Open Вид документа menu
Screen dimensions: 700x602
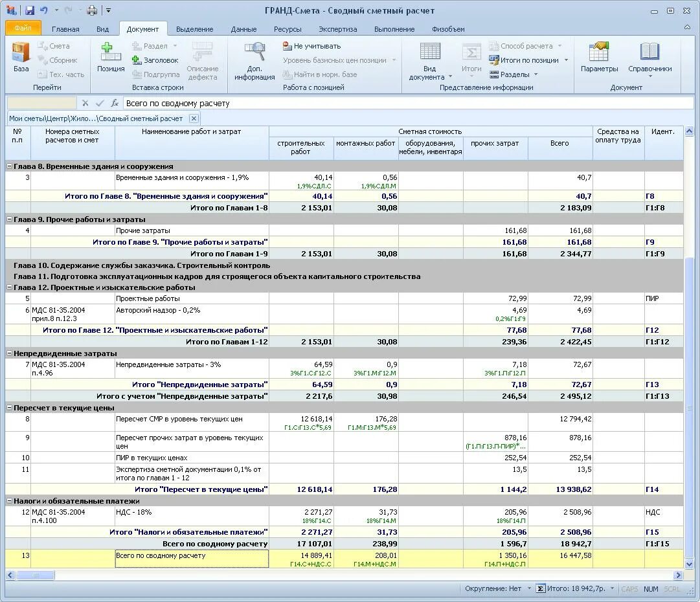(430, 61)
